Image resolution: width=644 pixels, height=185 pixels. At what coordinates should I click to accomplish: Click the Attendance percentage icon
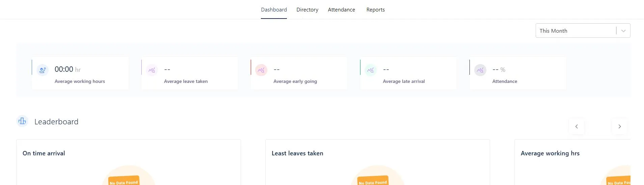pos(480,70)
